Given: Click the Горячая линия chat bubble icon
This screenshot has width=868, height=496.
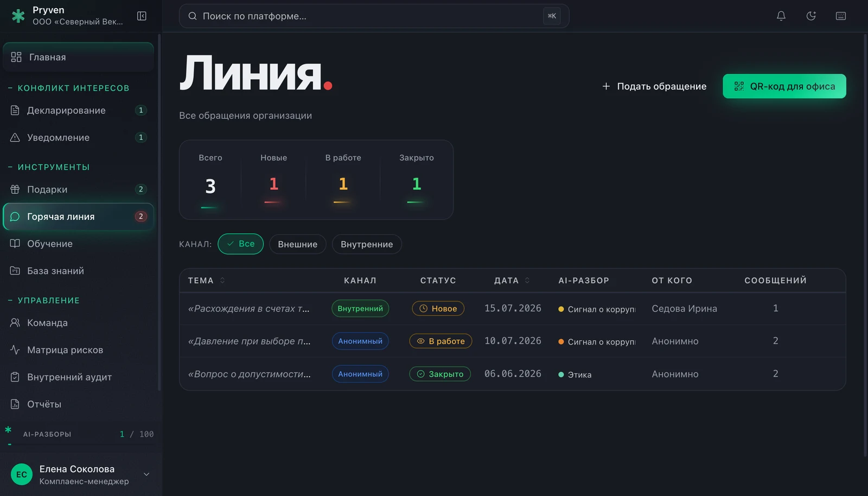Looking at the screenshot, I should [15, 217].
